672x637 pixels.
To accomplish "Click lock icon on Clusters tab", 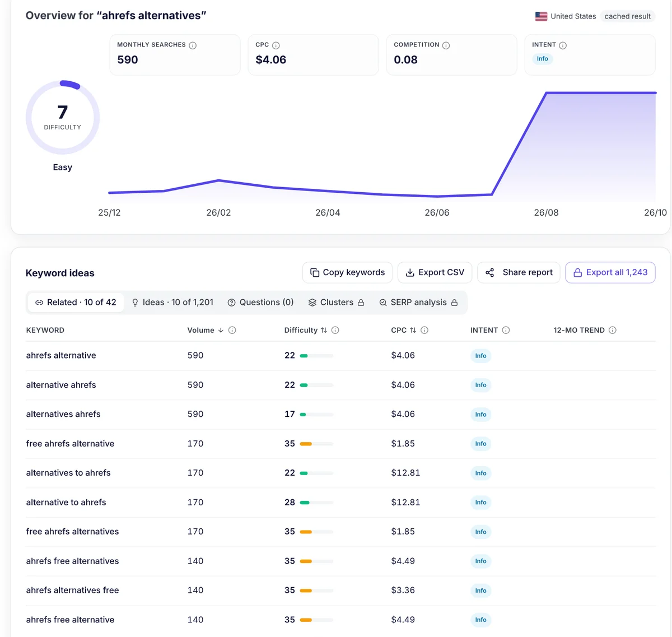I will click(x=361, y=303).
